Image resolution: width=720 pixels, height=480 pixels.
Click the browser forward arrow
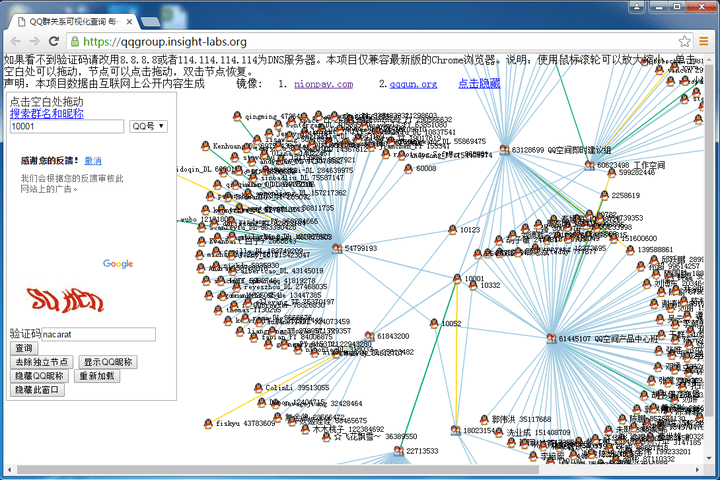[34, 41]
